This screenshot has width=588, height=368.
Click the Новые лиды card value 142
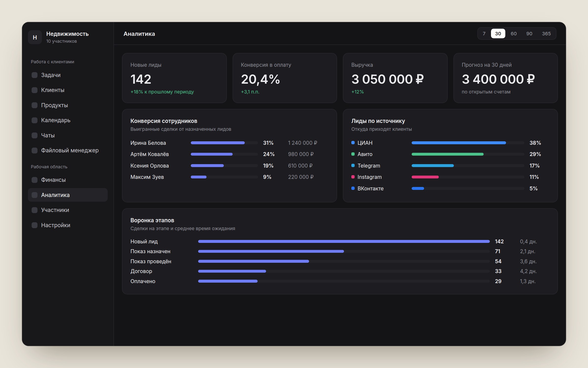pos(141,79)
